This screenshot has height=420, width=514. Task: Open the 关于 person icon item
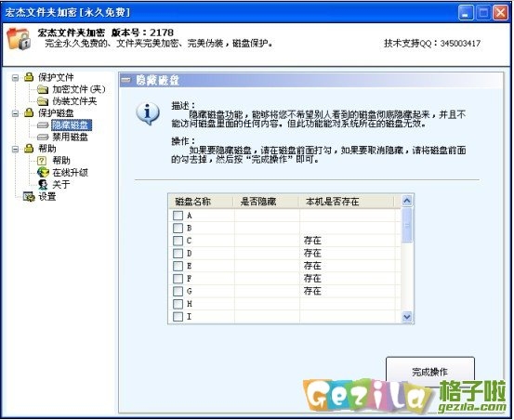pyautogui.click(x=43, y=184)
